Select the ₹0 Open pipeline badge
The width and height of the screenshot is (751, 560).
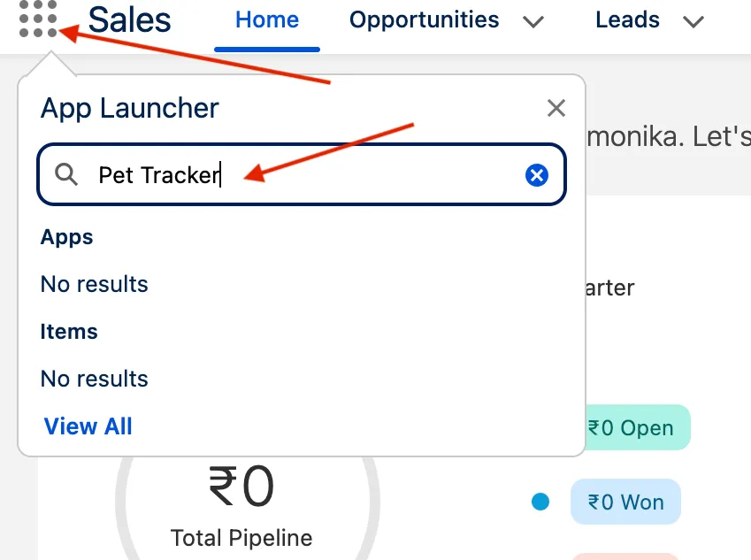[x=630, y=428]
